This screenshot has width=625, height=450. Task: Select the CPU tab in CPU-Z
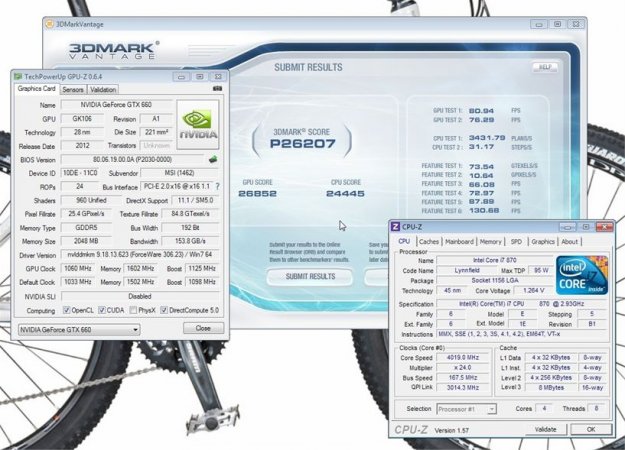404,241
